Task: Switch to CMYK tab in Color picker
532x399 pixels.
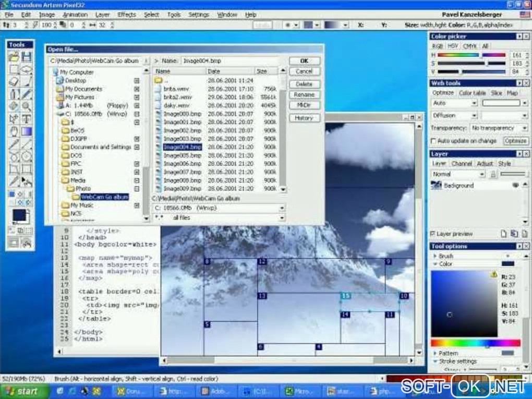Action: tap(469, 46)
